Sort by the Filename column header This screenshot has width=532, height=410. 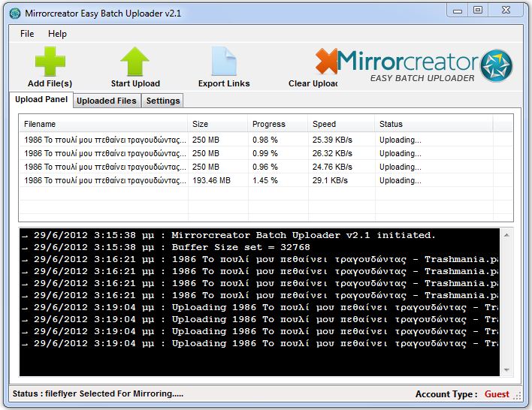[103, 124]
